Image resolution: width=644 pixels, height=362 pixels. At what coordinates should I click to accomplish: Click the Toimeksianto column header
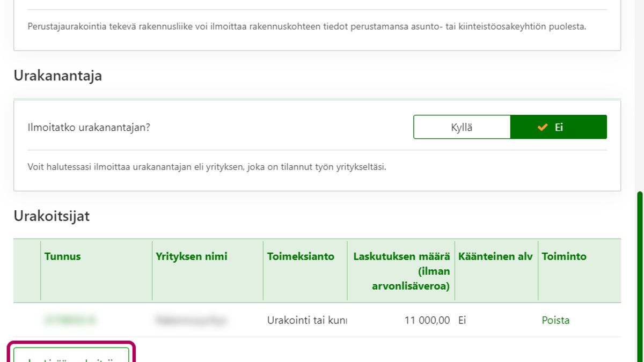(301, 256)
